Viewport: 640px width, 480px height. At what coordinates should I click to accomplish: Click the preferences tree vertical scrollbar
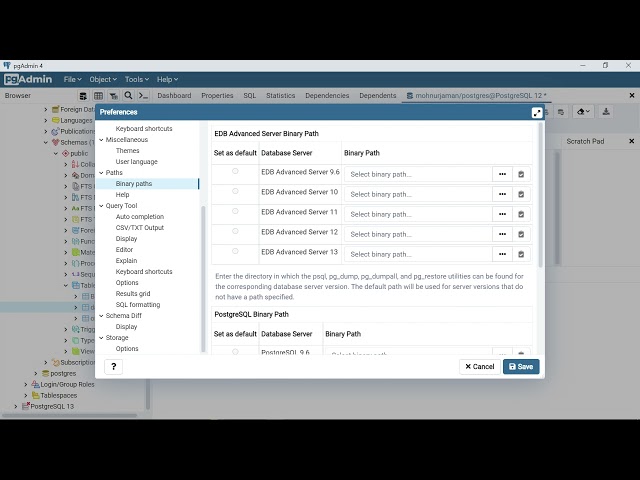click(203, 279)
